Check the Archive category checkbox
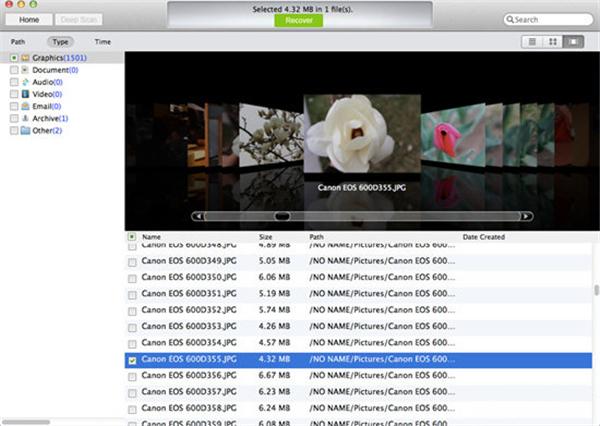 14,118
